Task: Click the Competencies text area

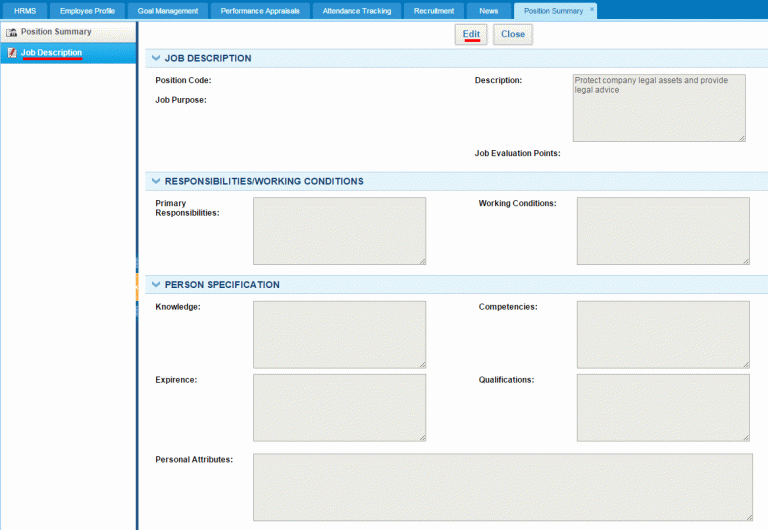Action: (x=663, y=335)
